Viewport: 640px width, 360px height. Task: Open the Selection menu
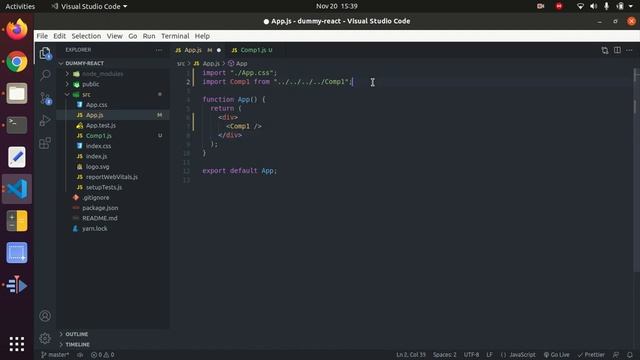click(86, 36)
